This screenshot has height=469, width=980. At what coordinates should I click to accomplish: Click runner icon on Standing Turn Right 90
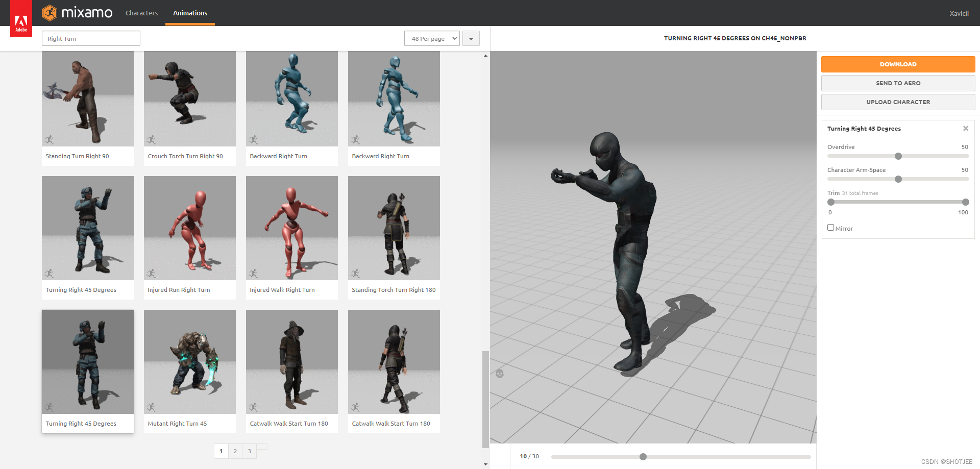(x=49, y=139)
